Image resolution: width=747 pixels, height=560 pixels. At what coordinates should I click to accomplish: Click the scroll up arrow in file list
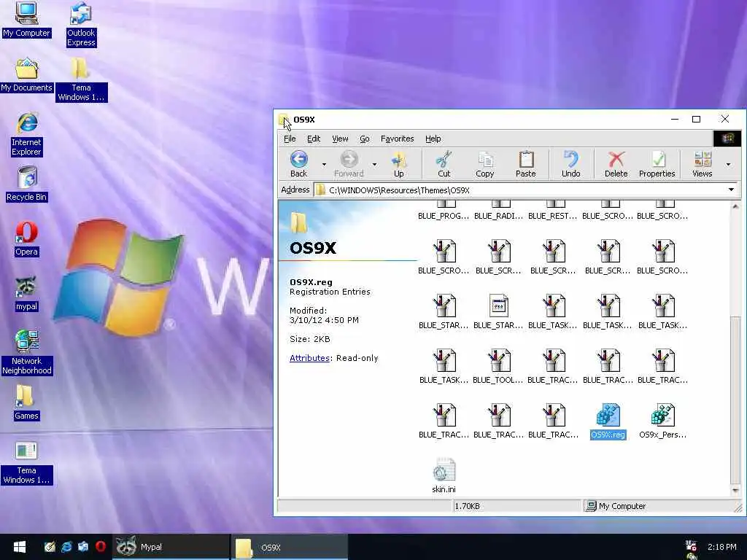click(735, 206)
